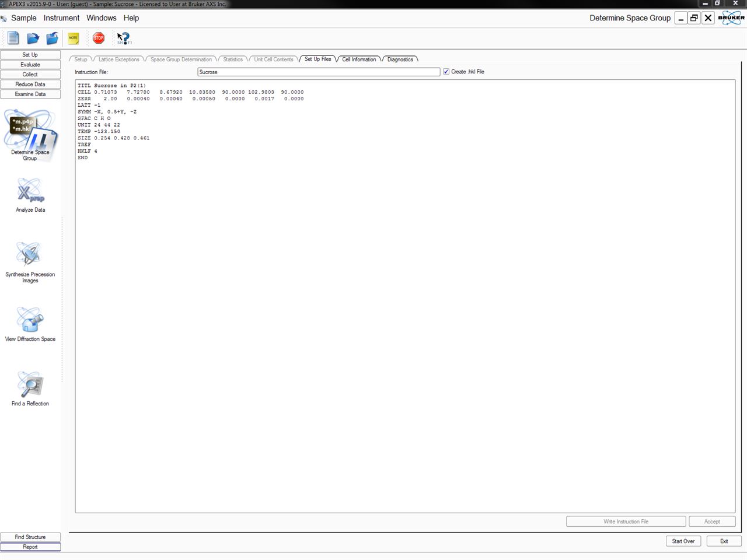Switch to Cell Information tab
The height and width of the screenshot is (560, 747).
[x=359, y=60]
